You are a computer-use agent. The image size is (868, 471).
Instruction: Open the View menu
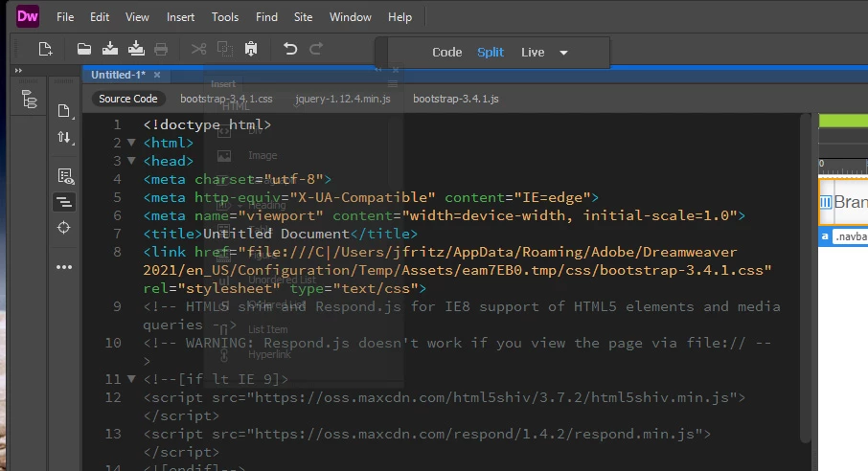coord(137,17)
